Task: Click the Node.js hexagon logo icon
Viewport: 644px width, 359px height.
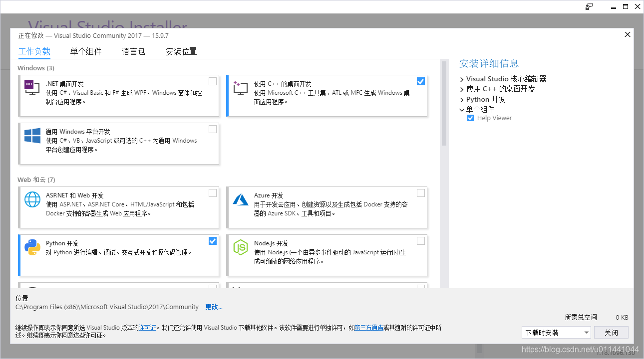Action: tap(240, 247)
